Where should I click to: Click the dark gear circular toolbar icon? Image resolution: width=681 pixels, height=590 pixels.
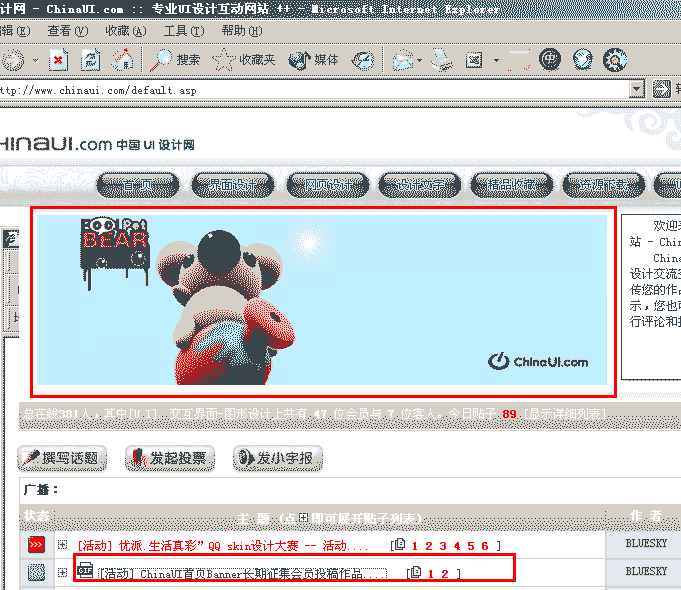coord(615,60)
